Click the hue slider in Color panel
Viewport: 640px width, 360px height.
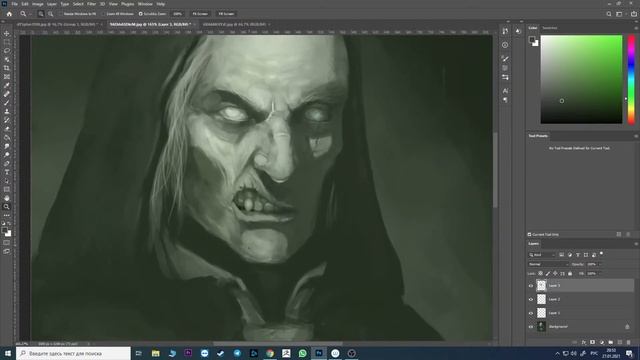pos(631,79)
